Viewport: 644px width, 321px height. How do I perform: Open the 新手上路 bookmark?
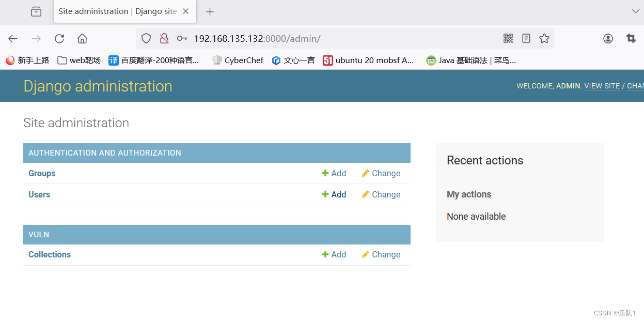click(x=27, y=60)
